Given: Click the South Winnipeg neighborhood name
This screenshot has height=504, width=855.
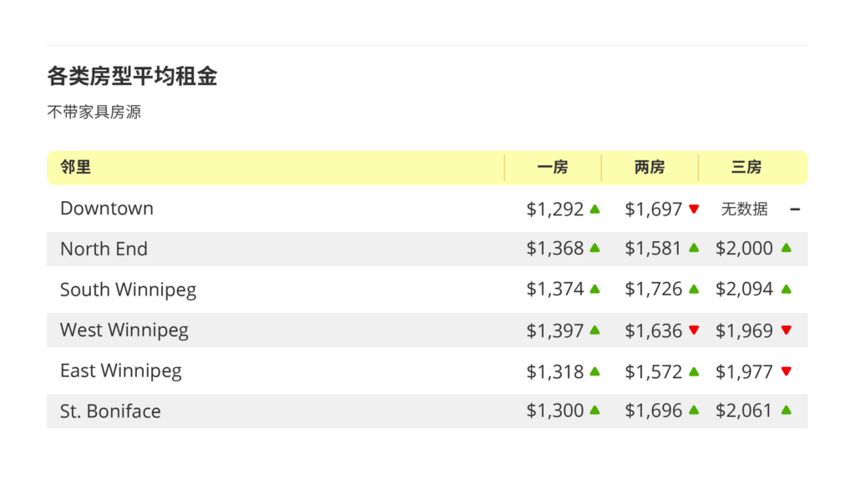Looking at the screenshot, I should coord(129,290).
